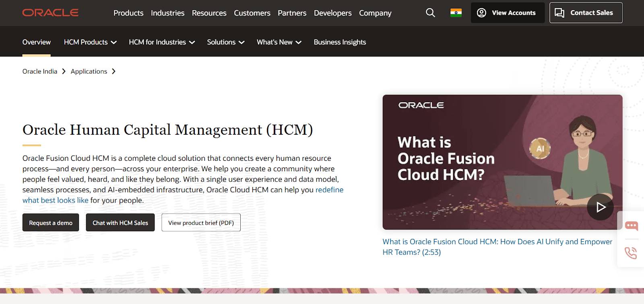Expand the HCM Products dropdown
The image size is (644, 304).
(x=90, y=42)
